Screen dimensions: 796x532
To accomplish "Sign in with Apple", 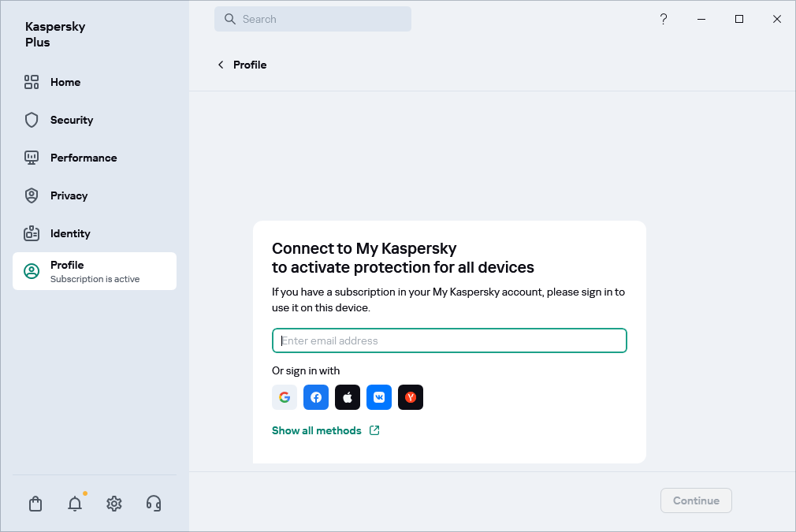I will coord(348,397).
